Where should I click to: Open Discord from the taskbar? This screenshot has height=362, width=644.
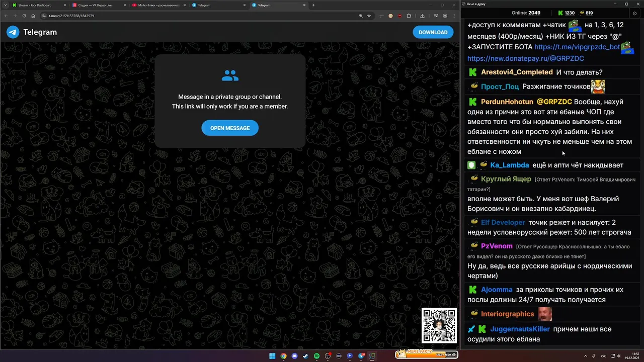coord(294,356)
